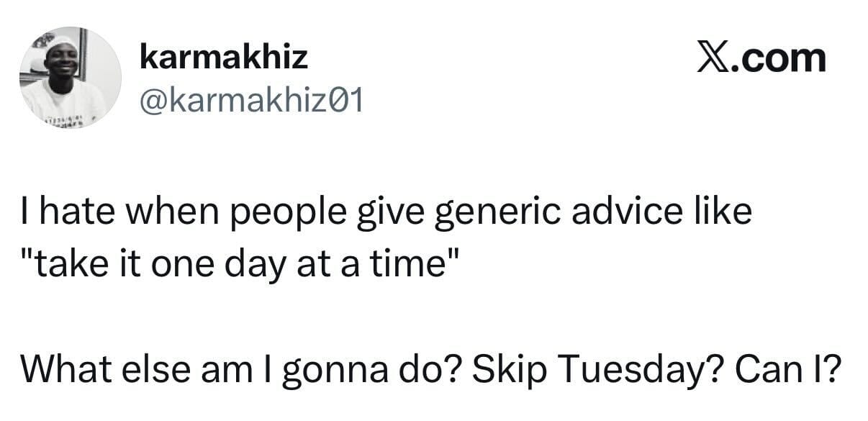868x421 pixels.
Task: Open the @karmakhiz01 handle link
Action: click(251, 102)
